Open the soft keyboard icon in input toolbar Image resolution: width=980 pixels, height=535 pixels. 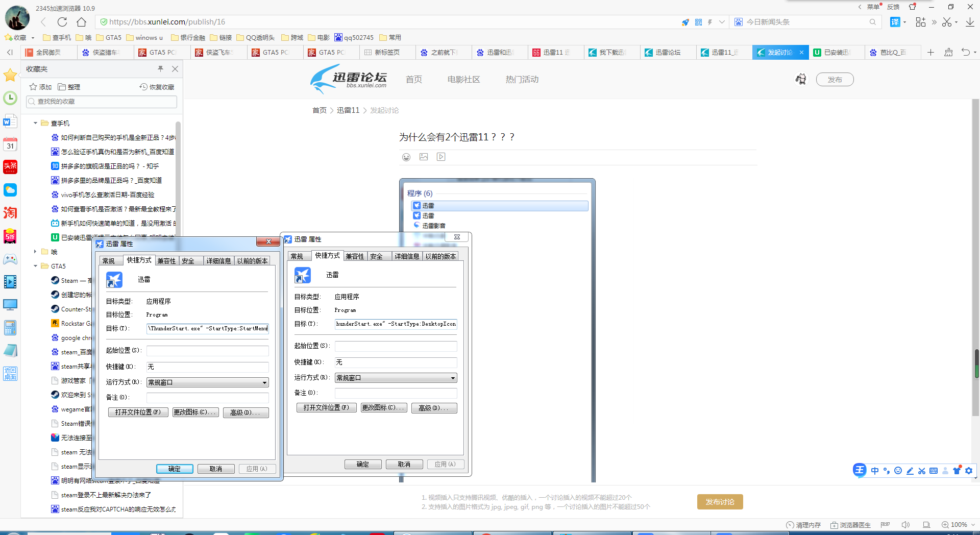[x=934, y=471]
